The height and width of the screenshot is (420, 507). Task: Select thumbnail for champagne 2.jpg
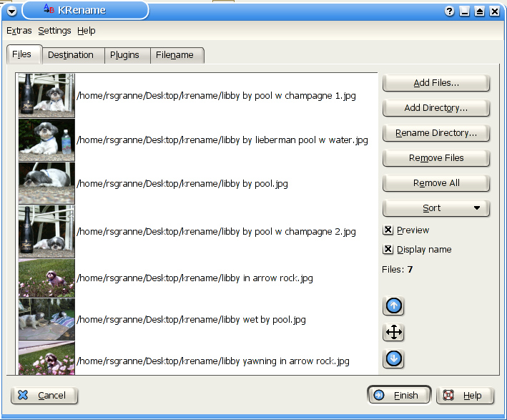click(46, 231)
